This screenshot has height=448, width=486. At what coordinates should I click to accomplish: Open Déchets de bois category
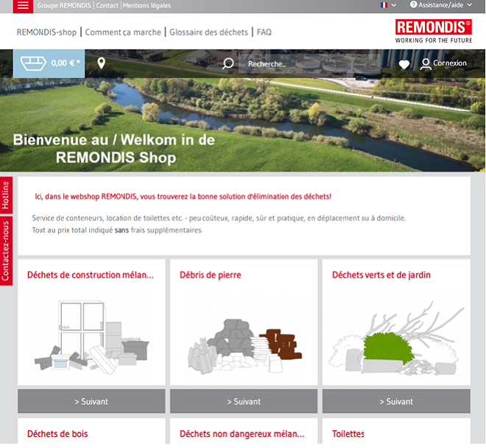(57, 434)
